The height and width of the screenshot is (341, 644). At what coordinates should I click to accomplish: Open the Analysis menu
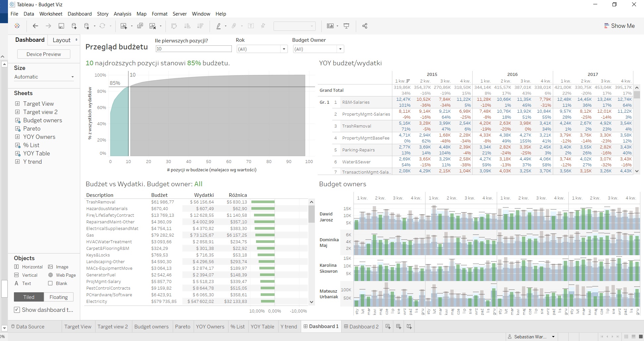click(x=122, y=14)
